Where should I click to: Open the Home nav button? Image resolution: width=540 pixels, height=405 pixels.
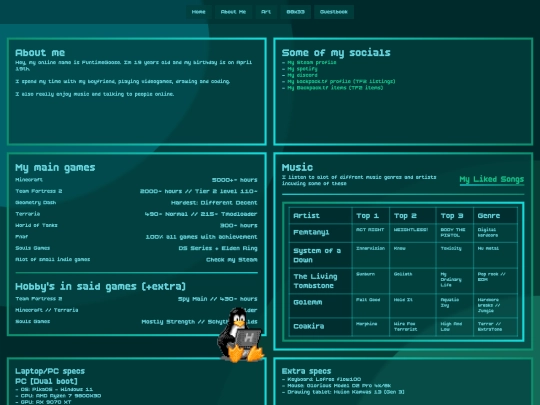coord(198,12)
